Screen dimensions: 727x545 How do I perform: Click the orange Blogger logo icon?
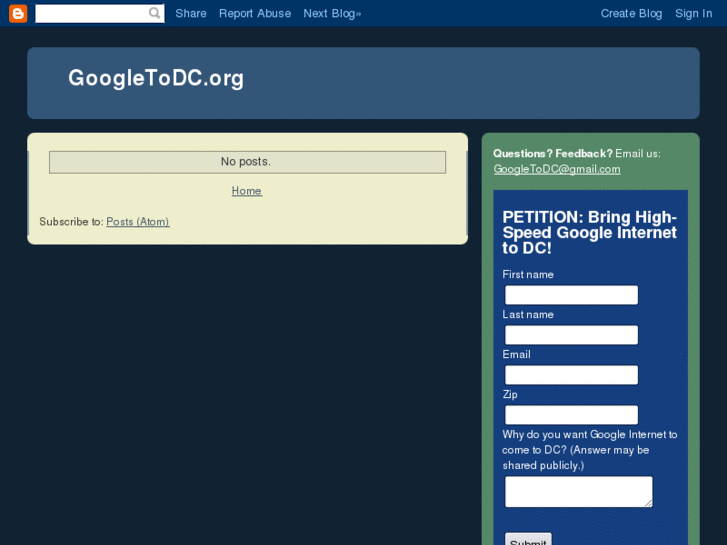click(x=18, y=13)
